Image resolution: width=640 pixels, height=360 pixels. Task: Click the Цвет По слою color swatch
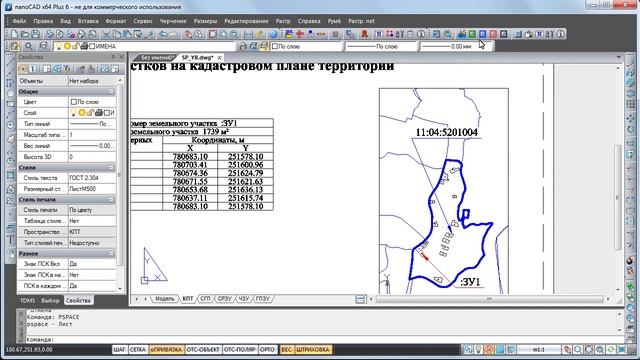(x=73, y=102)
